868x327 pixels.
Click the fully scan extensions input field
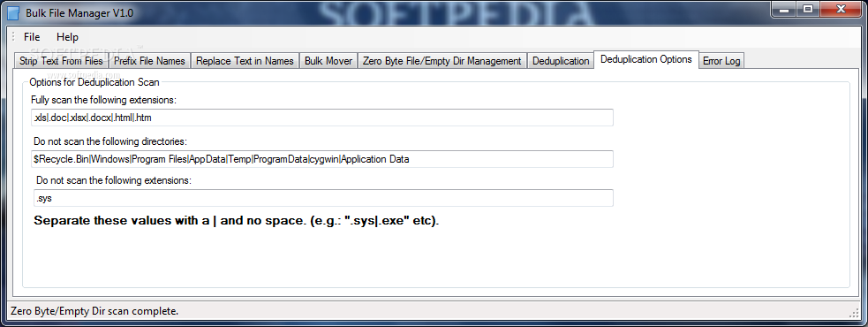click(322, 118)
